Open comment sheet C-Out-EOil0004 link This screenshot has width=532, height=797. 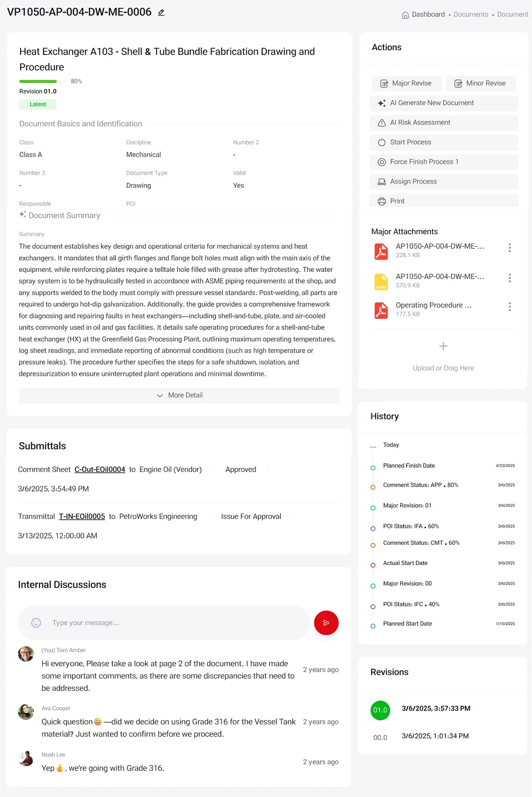pos(100,469)
